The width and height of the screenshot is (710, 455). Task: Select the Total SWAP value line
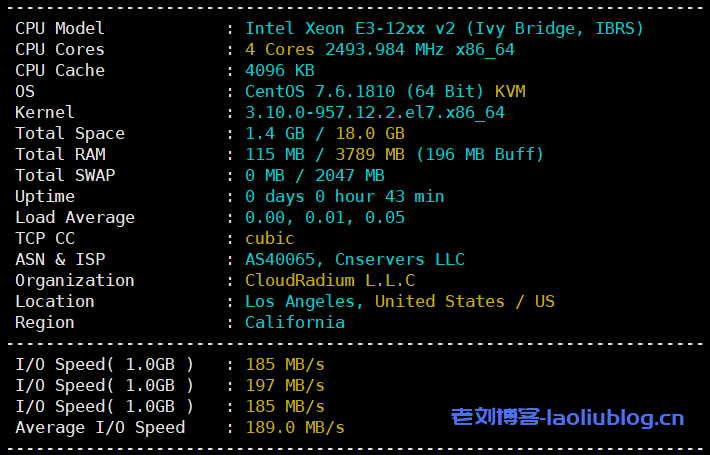pos(315,176)
